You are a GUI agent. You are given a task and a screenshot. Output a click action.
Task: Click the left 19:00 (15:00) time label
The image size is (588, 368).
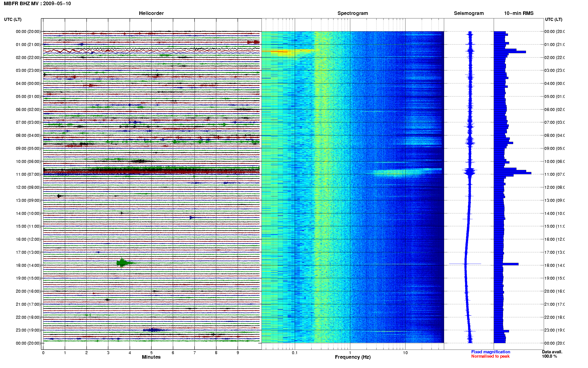pos(28,278)
